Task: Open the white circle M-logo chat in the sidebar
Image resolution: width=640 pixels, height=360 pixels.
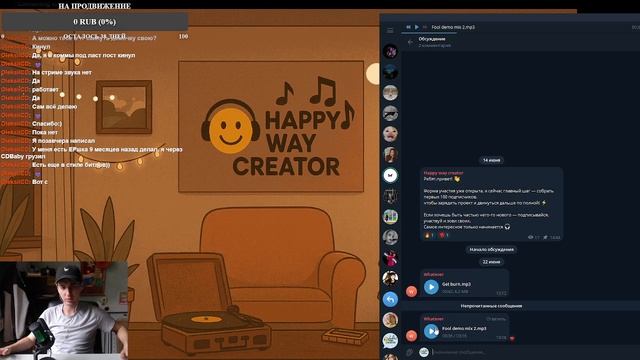Action: click(x=390, y=176)
